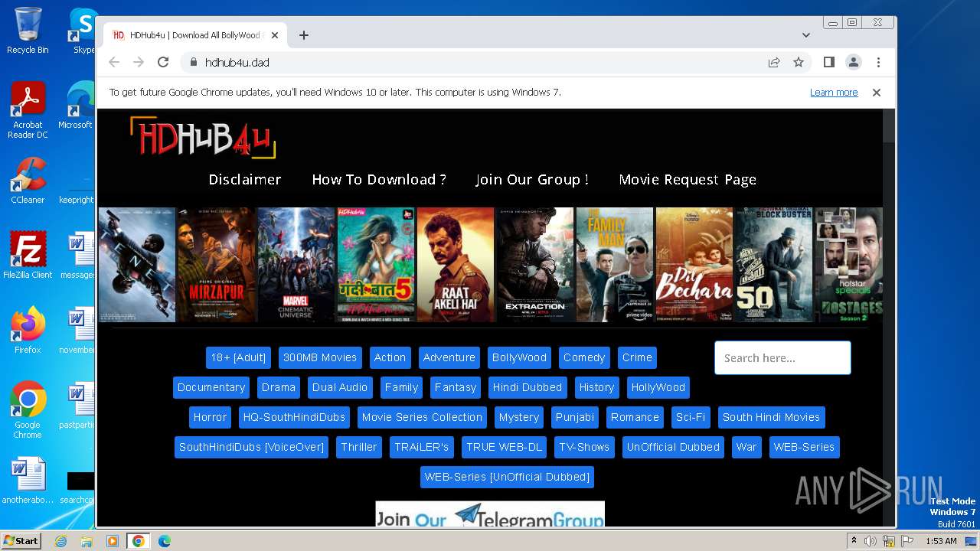Open Microsoft Edge from taskbar

(164, 541)
